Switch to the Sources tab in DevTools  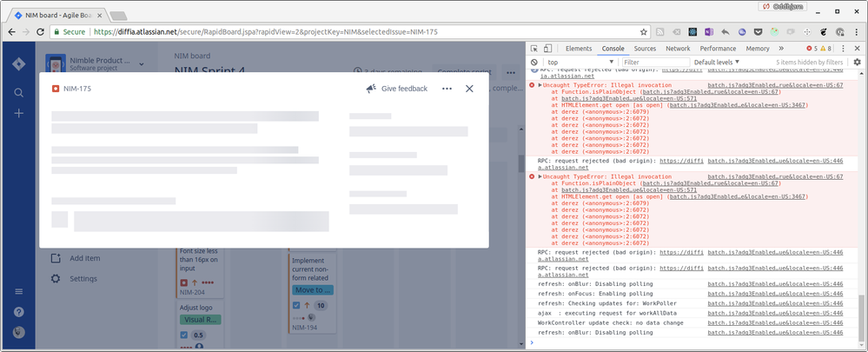coord(645,49)
